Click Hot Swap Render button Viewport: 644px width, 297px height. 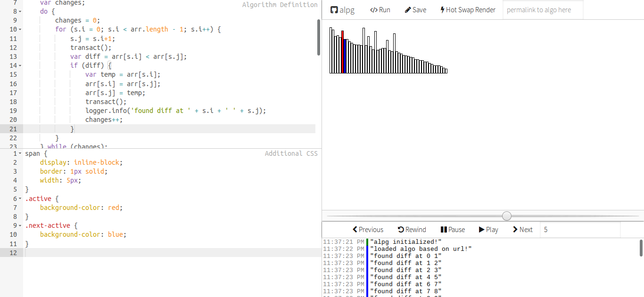[x=468, y=10]
